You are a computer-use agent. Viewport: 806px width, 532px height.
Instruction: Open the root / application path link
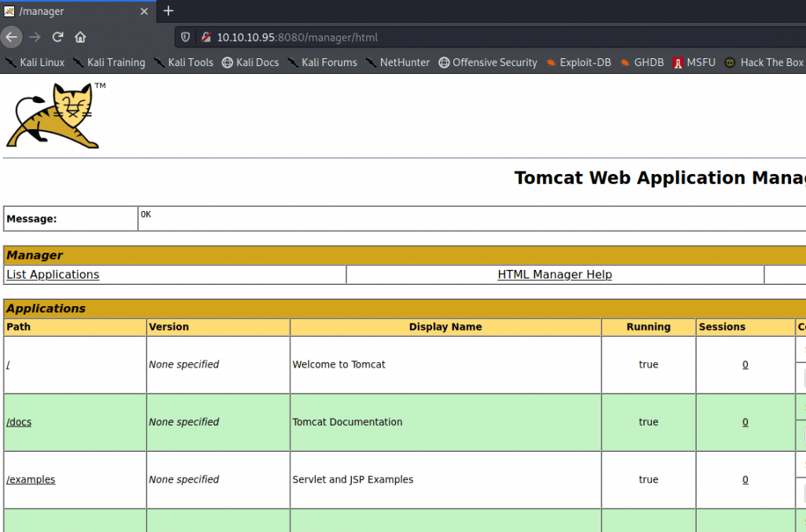[x=8, y=364]
